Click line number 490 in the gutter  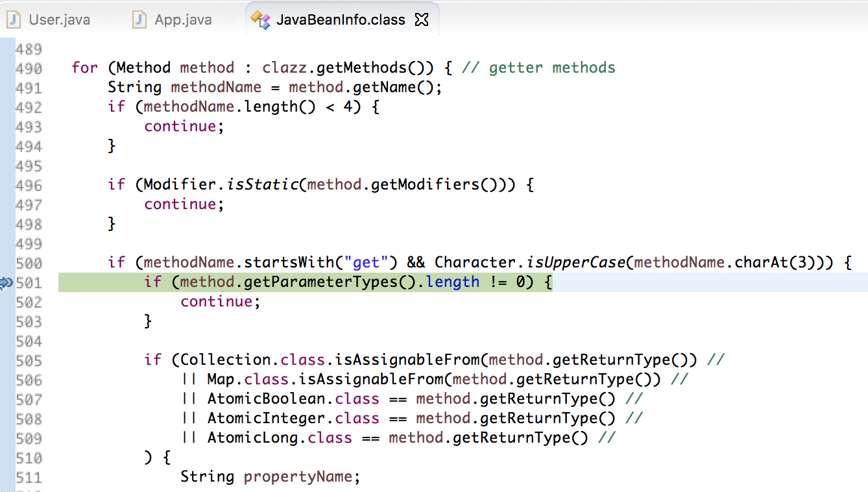pos(29,69)
